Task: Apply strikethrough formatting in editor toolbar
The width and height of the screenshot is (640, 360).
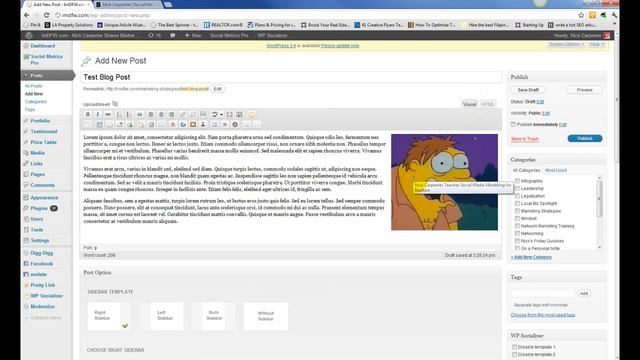Action: [x=108, y=114]
